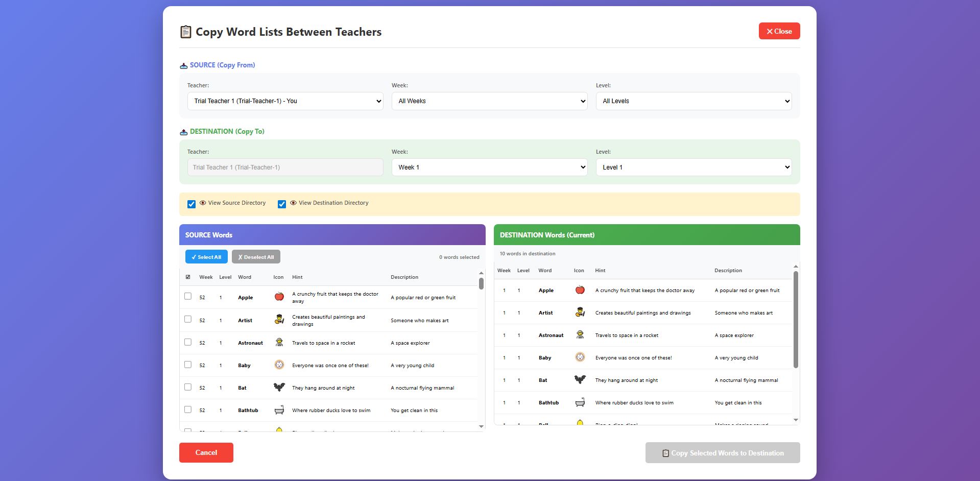Image resolution: width=980 pixels, height=481 pixels.
Task: Click the baby icon in destination words
Action: pyautogui.click(x=580, y=357)
